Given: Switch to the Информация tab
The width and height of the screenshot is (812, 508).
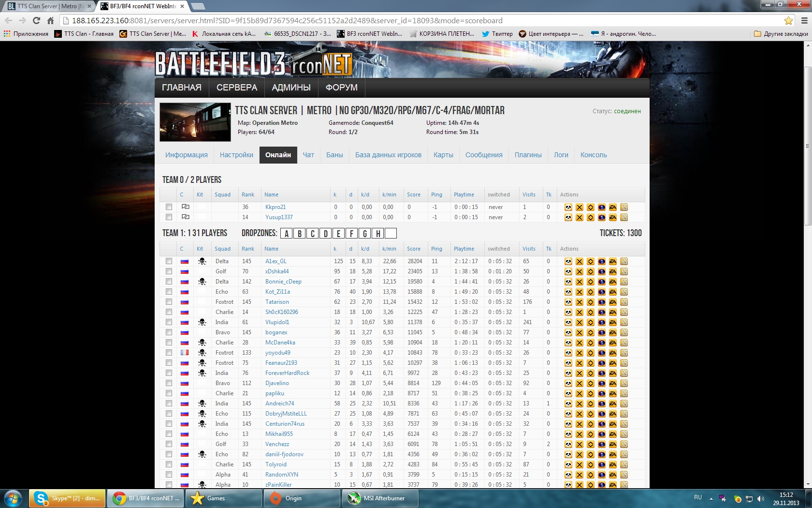Looking at the screenshot, I should pyautogui.click(x=187, y=155).
